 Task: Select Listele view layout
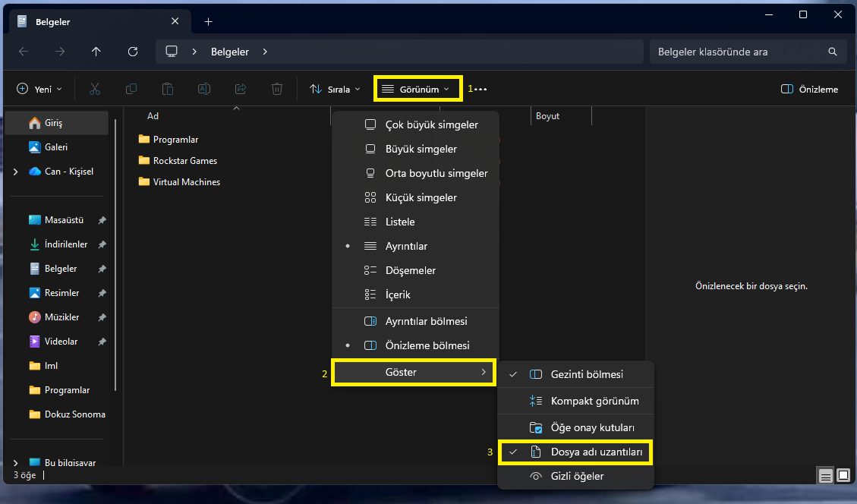coord(415,222)
